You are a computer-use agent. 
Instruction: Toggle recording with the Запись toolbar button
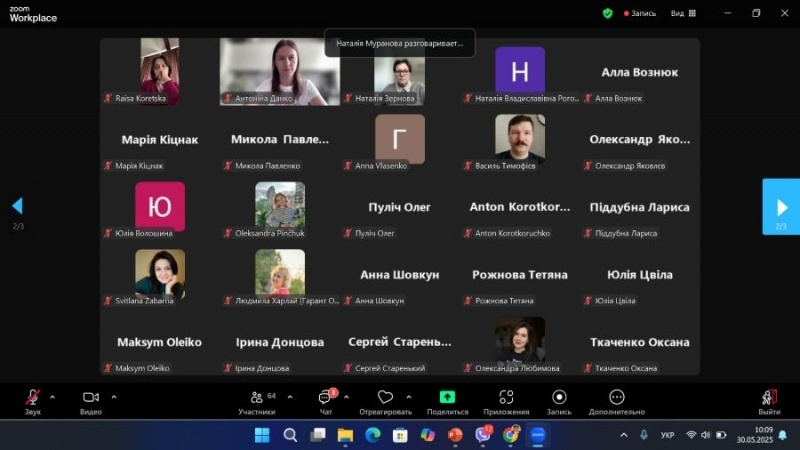point(559,398)
